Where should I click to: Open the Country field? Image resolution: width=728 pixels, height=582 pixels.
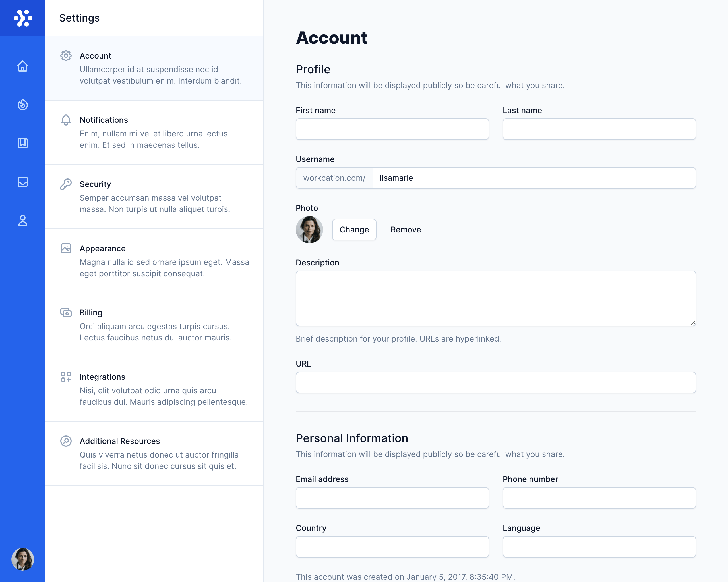392,546
